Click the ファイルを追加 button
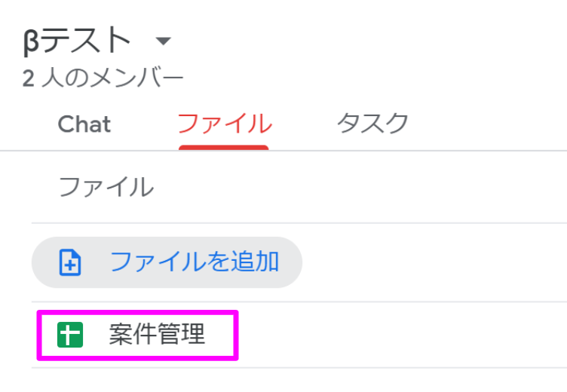567x392 pixels. tap(167, 262)
